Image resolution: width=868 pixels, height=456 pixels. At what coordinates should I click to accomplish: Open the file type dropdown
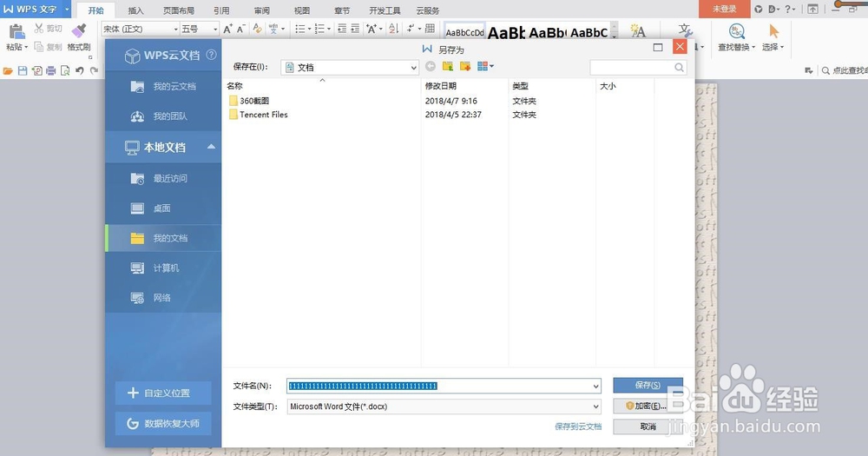pyautogui.click(x=595, y=406)
